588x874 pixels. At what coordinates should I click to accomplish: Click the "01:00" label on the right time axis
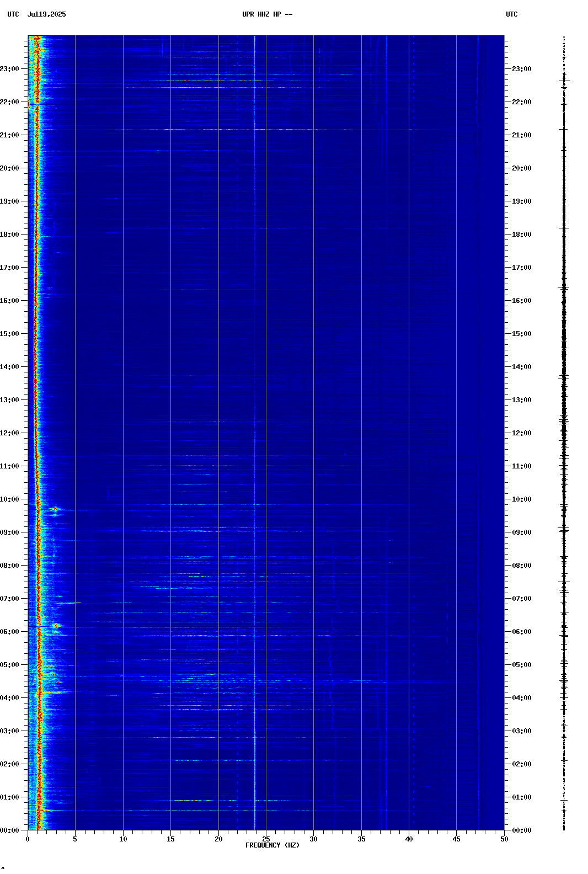click(x=522, y=797)
